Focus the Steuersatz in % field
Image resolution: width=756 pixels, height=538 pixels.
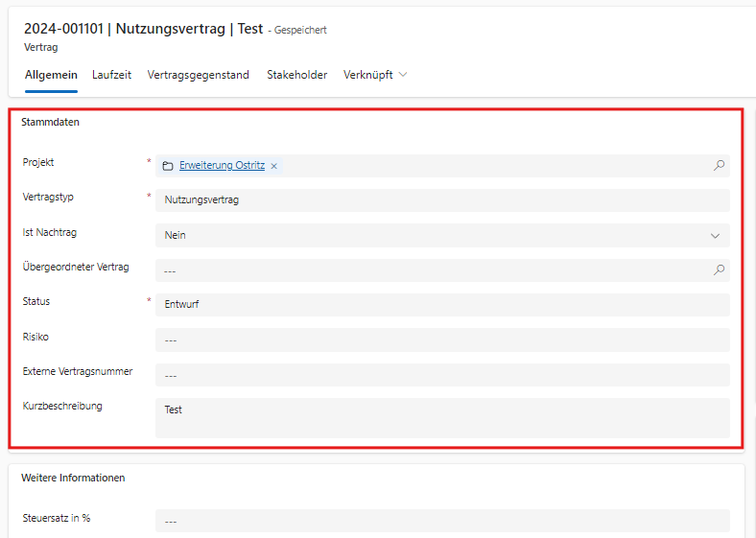click(441, 521)
